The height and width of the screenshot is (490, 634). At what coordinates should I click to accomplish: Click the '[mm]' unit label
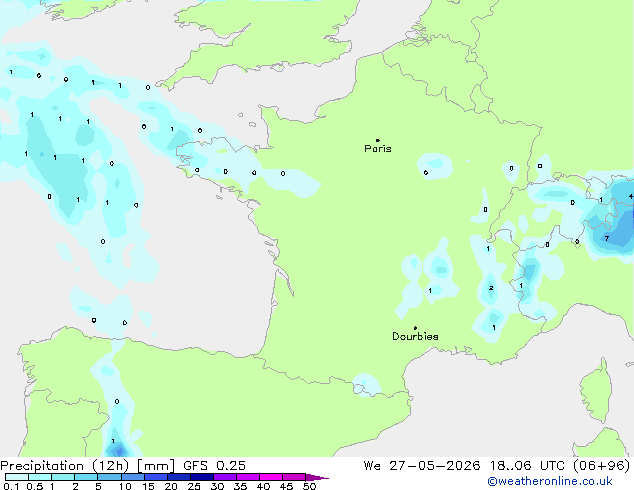click(156, 466)
